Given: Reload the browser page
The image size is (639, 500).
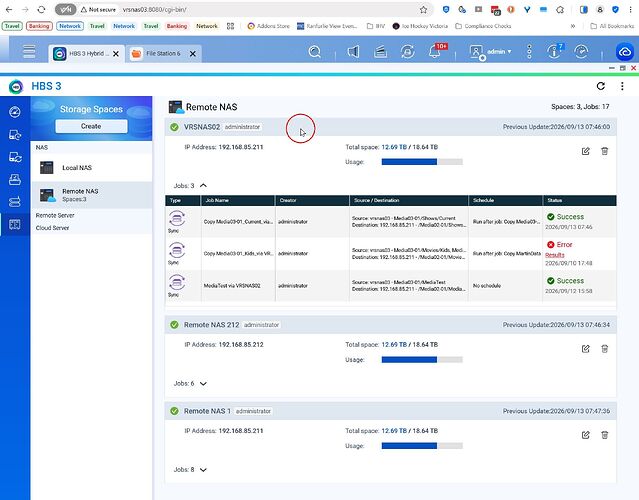Looking at the screenshot, I should click(x=41, y=9).
